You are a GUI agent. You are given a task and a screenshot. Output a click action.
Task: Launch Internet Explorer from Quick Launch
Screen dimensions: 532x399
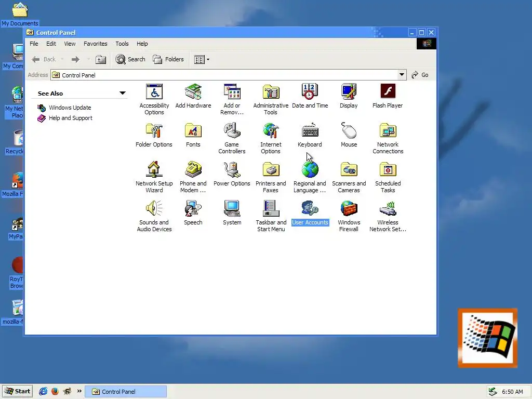[43, 391]
